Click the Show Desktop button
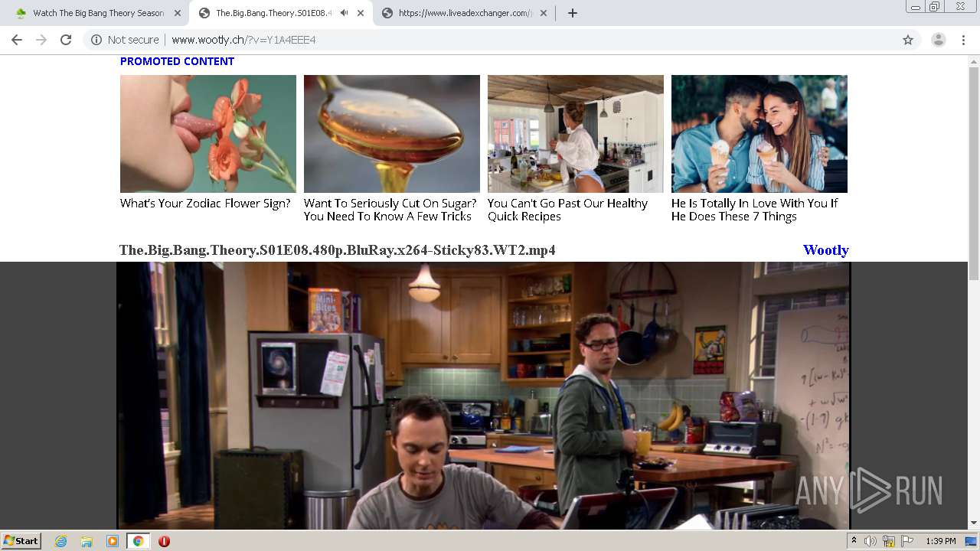This screenshot has width=980, height=551. coord(972,541)
